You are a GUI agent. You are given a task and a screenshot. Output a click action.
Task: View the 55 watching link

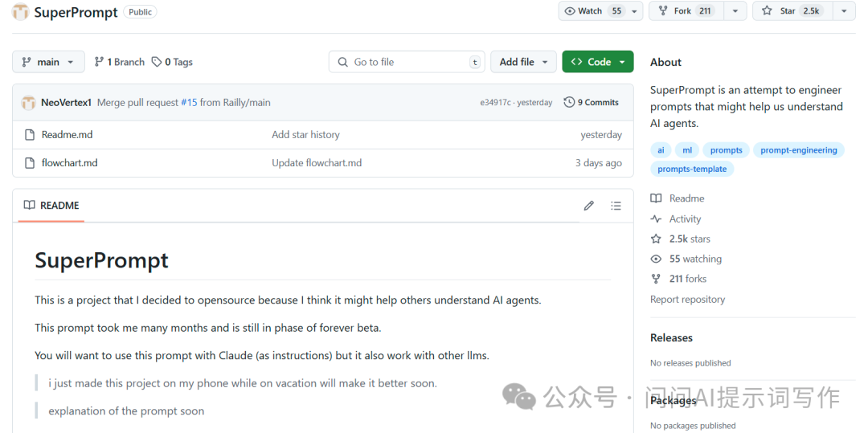pyautogui.click(x=695, y=259)
